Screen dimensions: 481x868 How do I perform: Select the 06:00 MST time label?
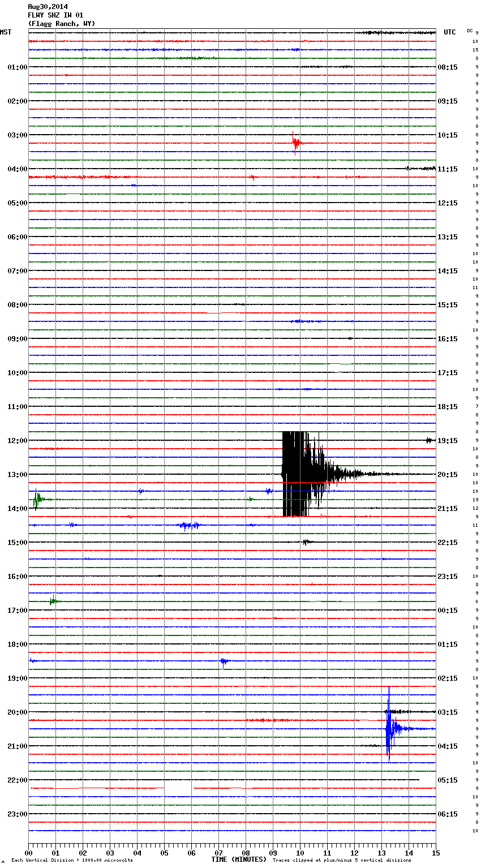(x=18, y=237)
